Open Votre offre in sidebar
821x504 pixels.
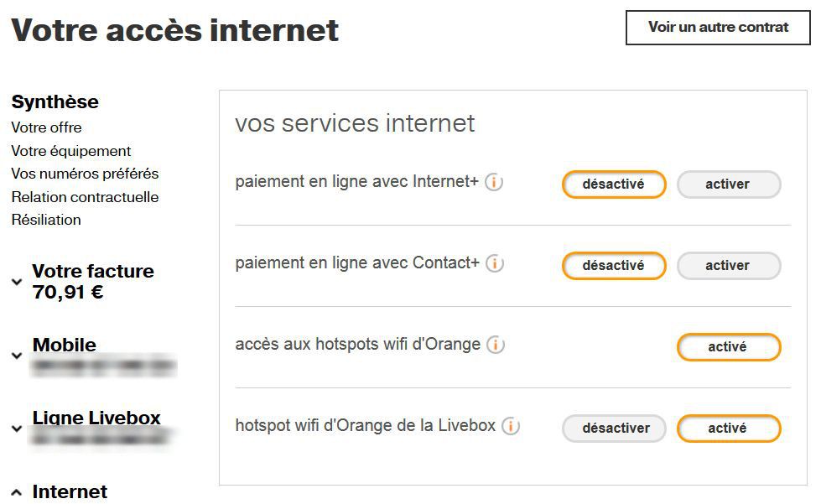click(x=47, y=127)
